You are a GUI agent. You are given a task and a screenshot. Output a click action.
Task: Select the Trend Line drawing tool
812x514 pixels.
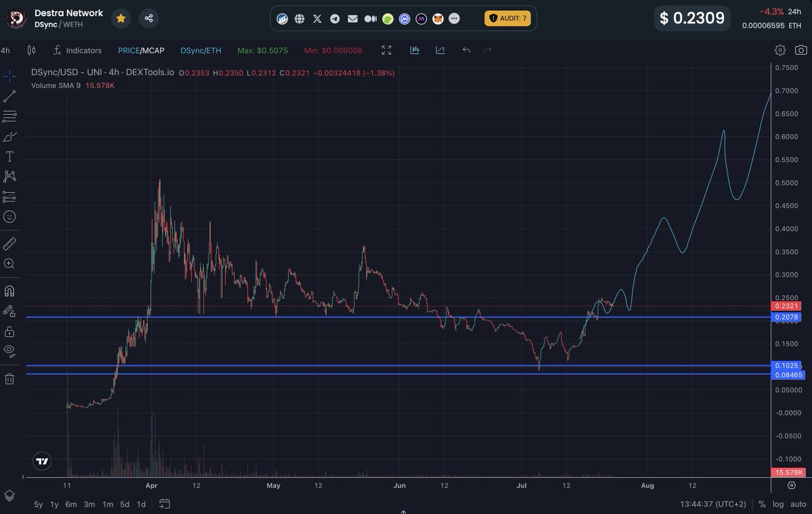(x=9, y=96)
